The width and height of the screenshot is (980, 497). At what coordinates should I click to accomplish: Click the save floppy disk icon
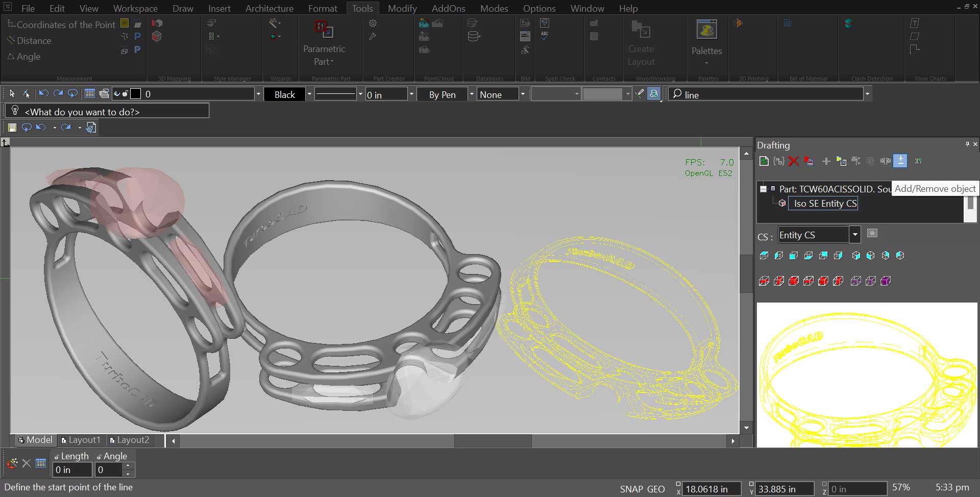(x=12, y=128)
